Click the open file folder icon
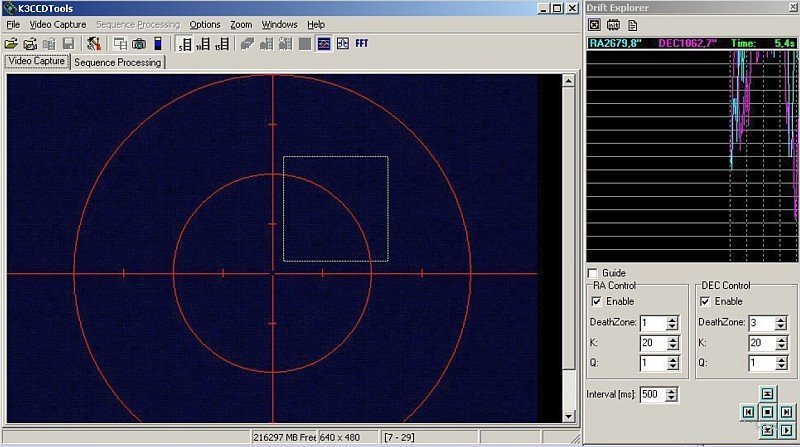Viewport: 800px width, 447px height. [11, 44]
